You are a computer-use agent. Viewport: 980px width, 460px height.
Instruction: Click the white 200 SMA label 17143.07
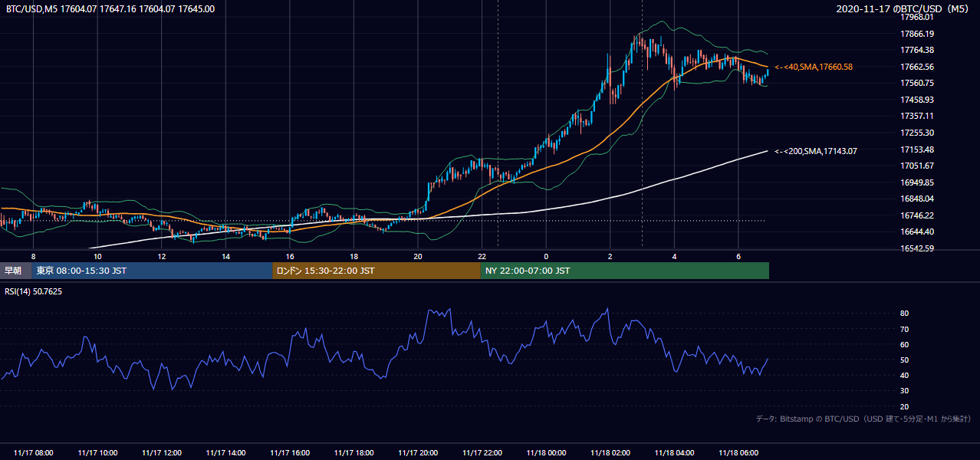816,151
